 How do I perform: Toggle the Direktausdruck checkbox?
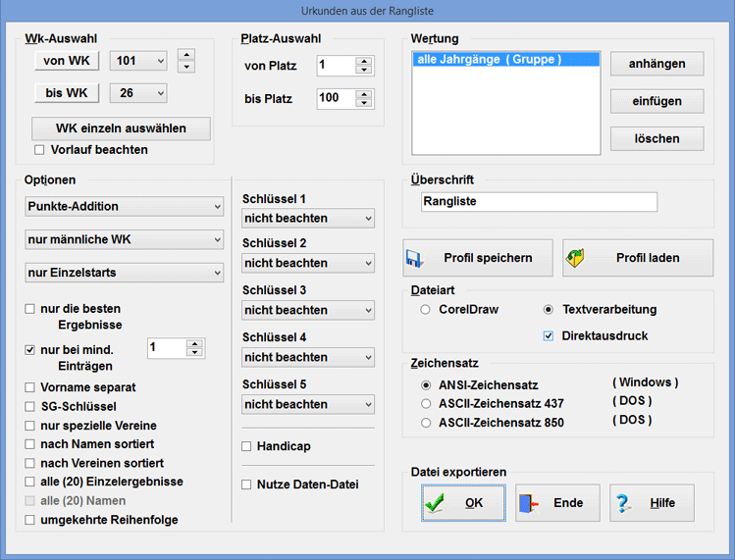pos(549,336)
